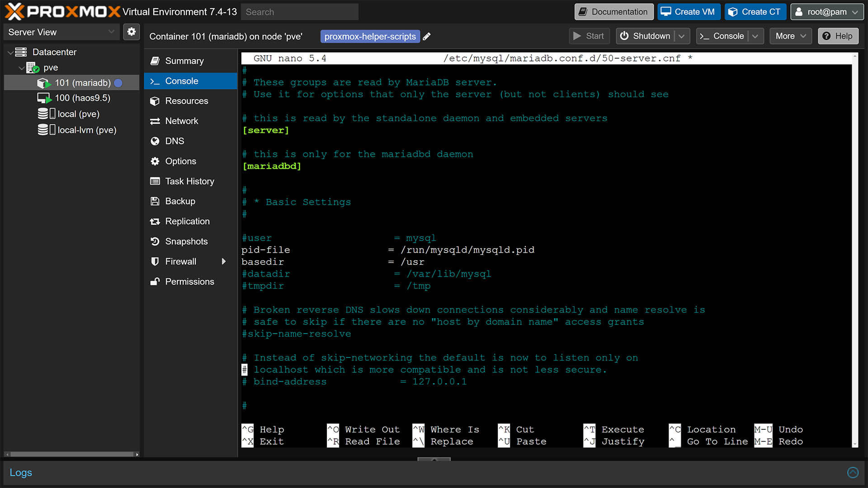The height and width of the screenshot is (488, 868).
Task: Click the Permissions key icon
Action: pyautogui.click(x=155, y=282)
